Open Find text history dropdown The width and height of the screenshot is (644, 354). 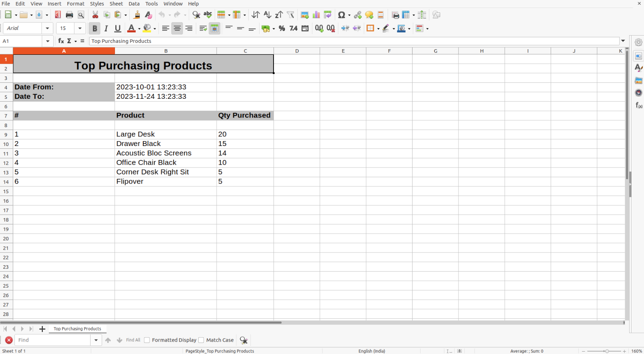point(96,340)
